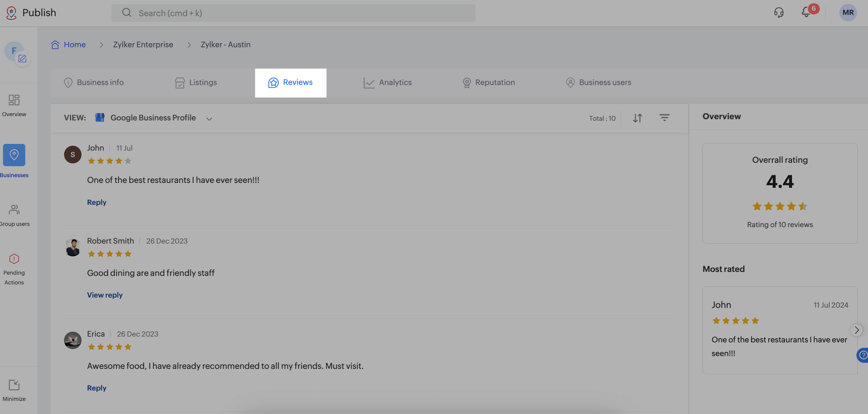Click the Publish app logo
Viewport: 868px width, 414px height.
pos(12,13)
